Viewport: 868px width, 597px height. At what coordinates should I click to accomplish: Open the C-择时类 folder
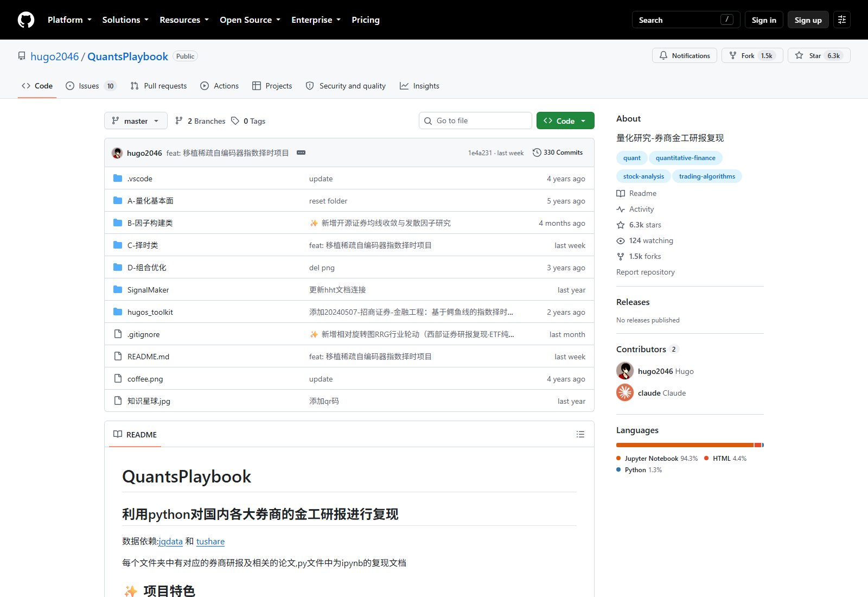tap(143, 245)
